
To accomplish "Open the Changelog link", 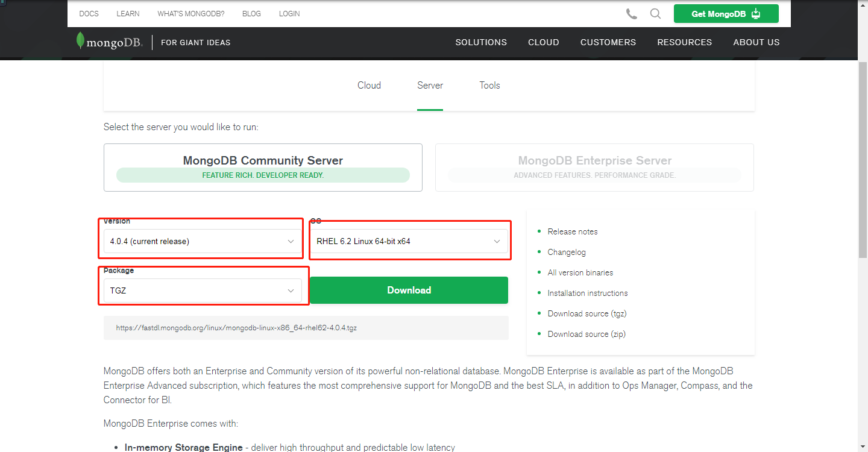I will (567, 252).
